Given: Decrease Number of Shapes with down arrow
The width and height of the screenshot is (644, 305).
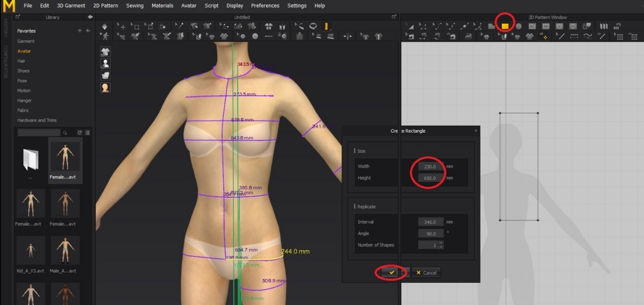Looking at the screenshot, I should (x=441, y=247).
